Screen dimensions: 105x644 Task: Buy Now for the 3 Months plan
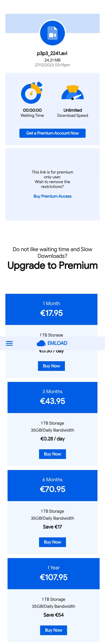[x=52, y=454]
